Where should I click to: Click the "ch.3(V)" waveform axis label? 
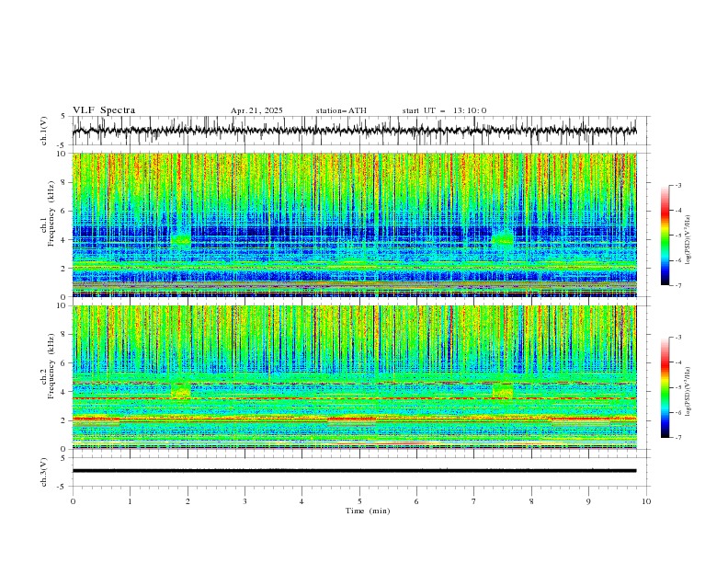[x=44, y=472]
